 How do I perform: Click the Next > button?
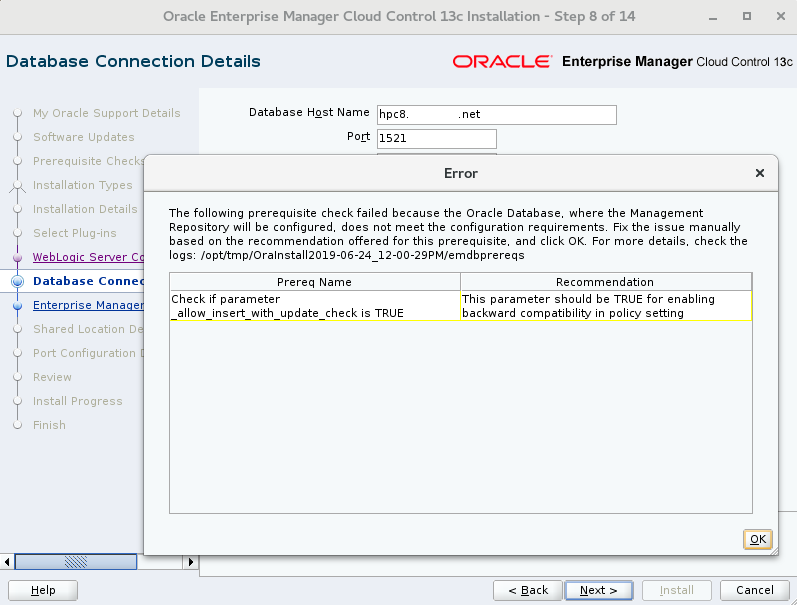(599, 590)
